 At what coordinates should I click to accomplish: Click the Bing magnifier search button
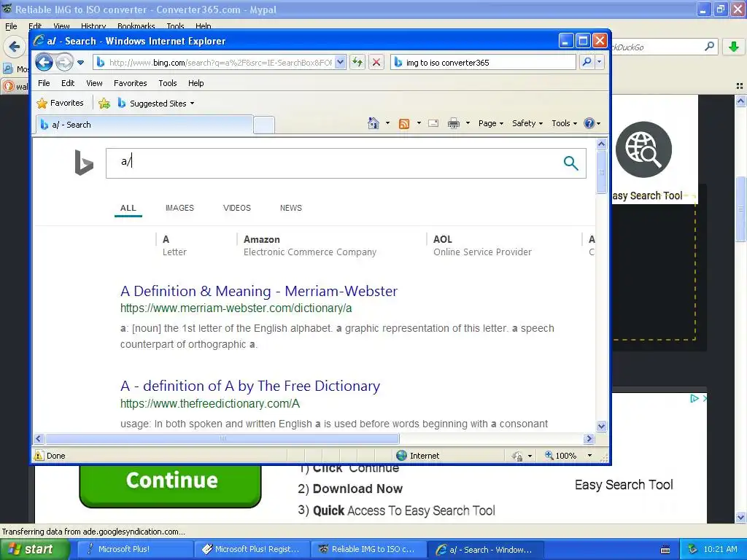570,163
